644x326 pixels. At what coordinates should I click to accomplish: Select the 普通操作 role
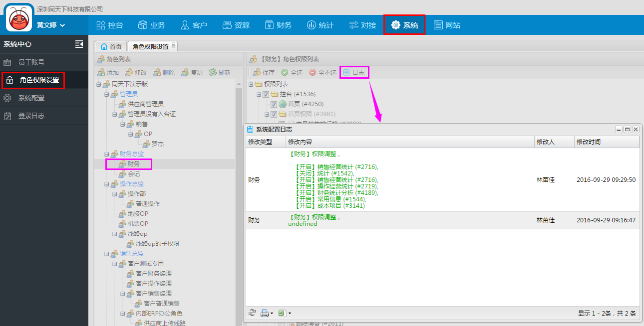coord(148,204)
